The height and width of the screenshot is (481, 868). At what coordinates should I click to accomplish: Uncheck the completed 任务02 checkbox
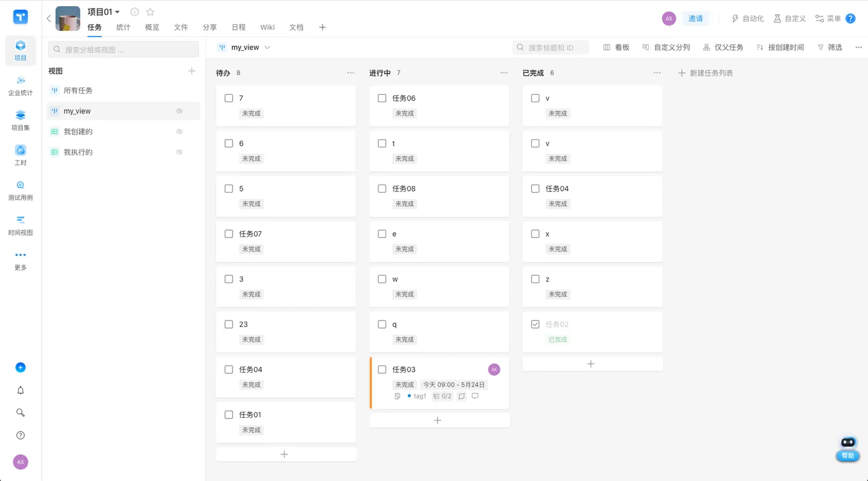535,324
